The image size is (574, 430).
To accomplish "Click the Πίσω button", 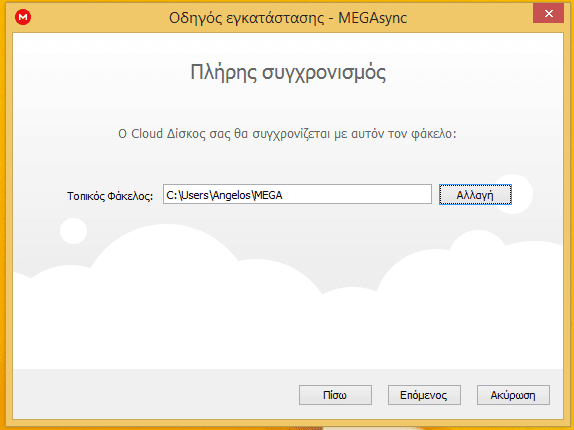I will pyautogui.click(x=335, y=395).
